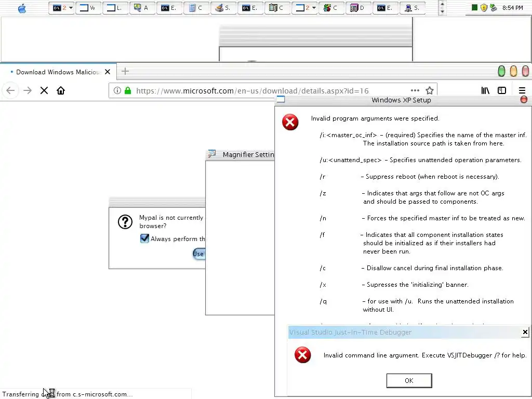Click the '/r Suppress reboot' line
The image size is (532, 399).
tap(409, 177)
